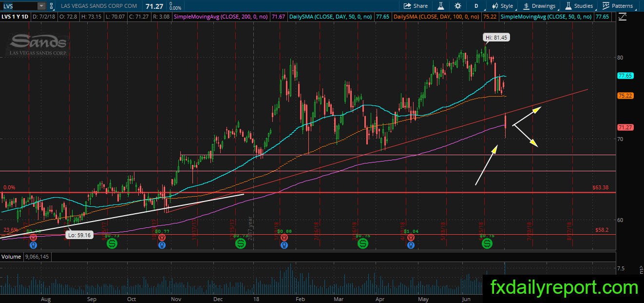Viewport: 644px width, 303px height.
Task: Open the symbol selector dropdown arrow
Action: 41,6
